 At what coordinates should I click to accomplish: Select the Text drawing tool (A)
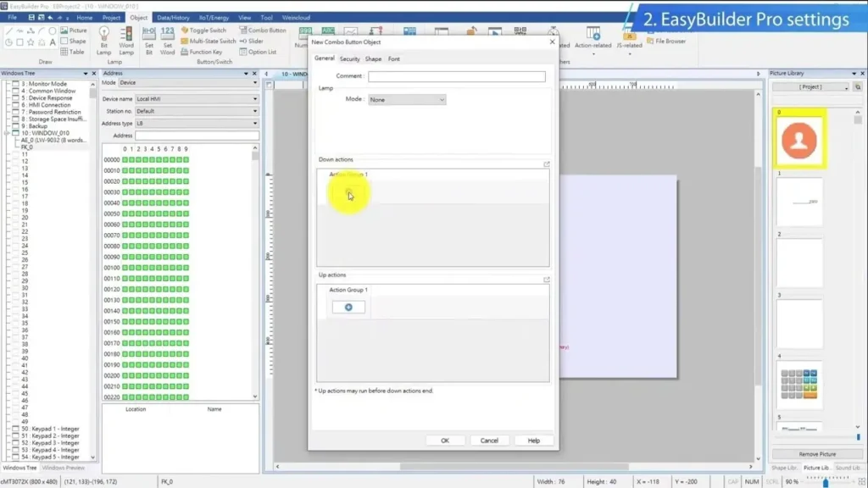pyautogui.click(x=53, y=42)
